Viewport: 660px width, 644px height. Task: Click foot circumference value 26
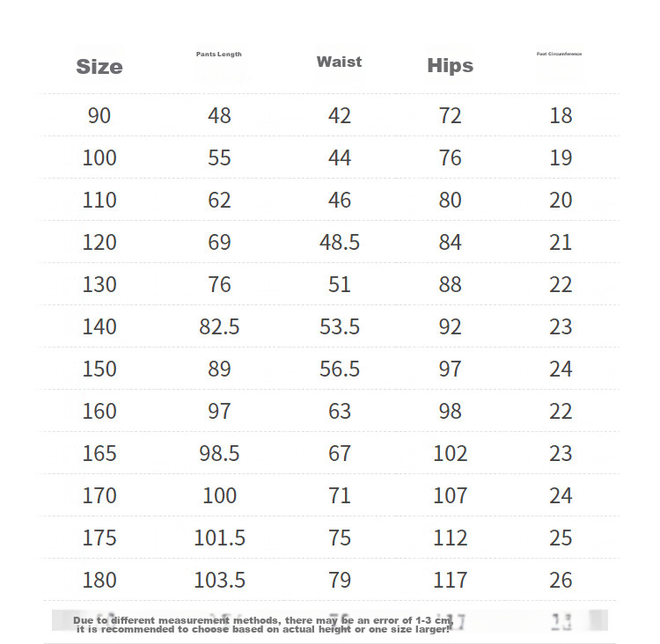tap(561, 580)
